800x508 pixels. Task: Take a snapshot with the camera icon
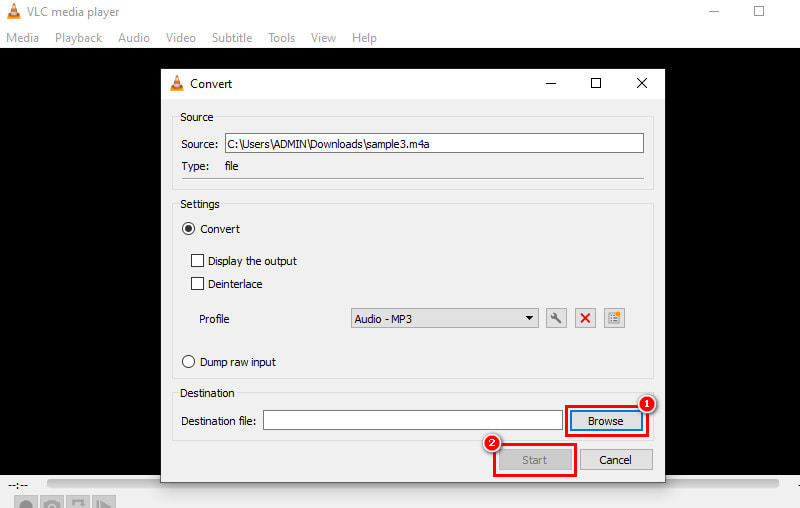point(52,503)
